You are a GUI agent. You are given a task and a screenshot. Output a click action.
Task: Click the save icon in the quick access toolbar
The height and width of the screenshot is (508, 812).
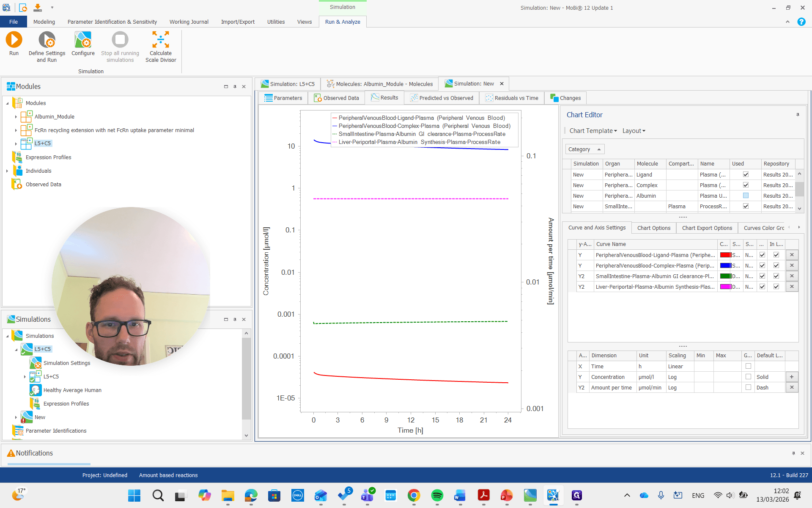pyautogui.click(x=38, y=7)
